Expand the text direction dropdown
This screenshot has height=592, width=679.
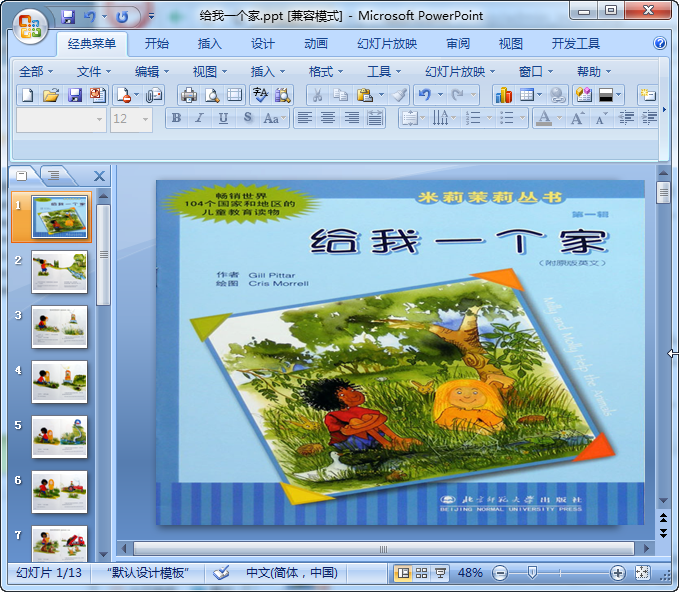coord(454,118)
